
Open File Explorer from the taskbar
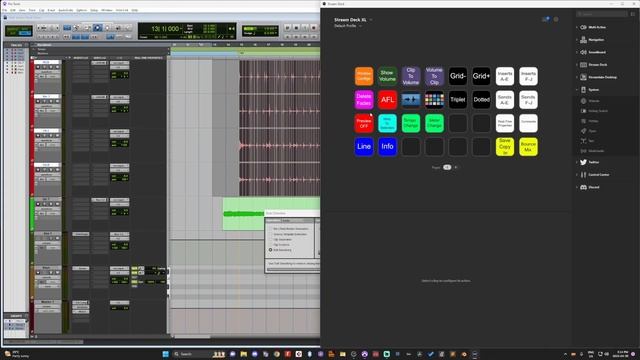click(244, 354)
